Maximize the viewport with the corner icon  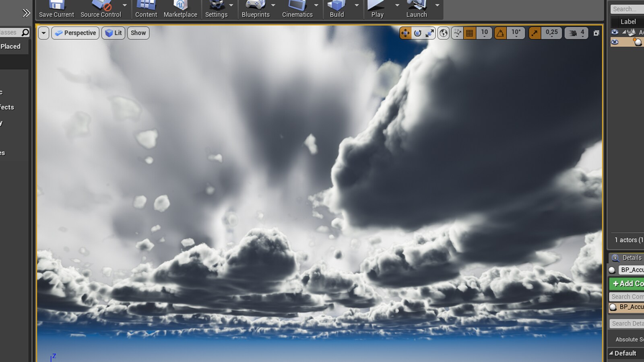point(597,33)
